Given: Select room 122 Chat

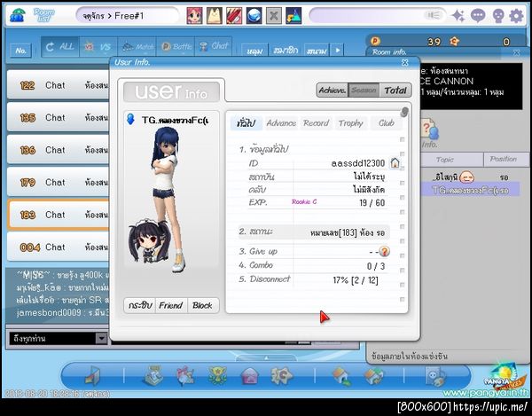Looking at the screenshot, I should pos(59,85).
